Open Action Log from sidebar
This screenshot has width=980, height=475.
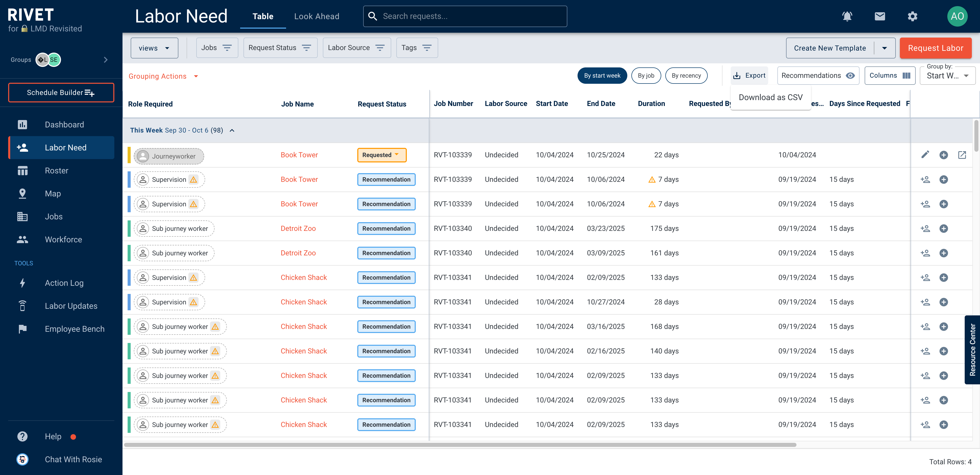(x=64, y=283)
